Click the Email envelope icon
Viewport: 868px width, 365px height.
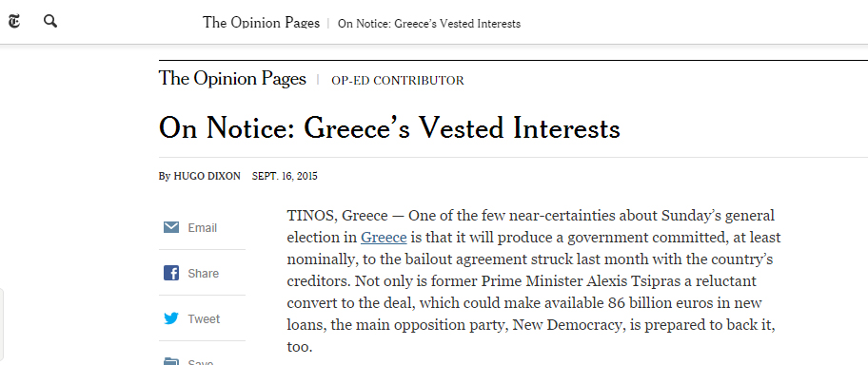(x=171, y=227)
